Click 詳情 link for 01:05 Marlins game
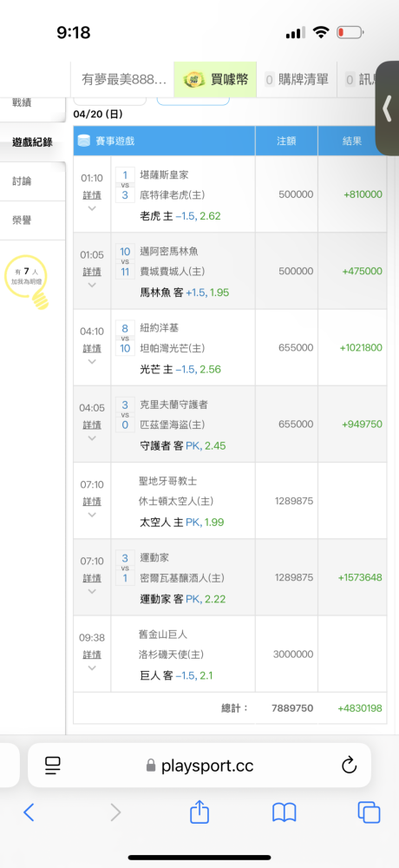The width and height of the screenshot is (399, 868). (x=92, y=272)
